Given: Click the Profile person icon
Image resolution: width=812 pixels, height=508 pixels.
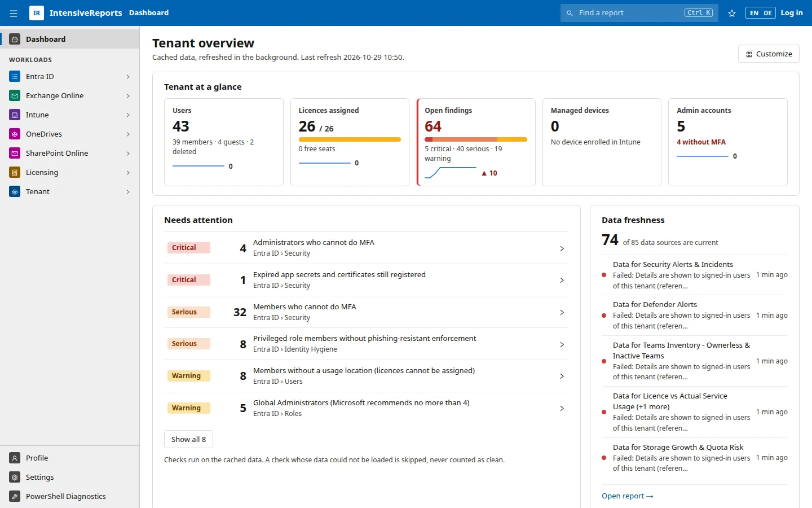Looking at the screenshot, I should 15,458.
